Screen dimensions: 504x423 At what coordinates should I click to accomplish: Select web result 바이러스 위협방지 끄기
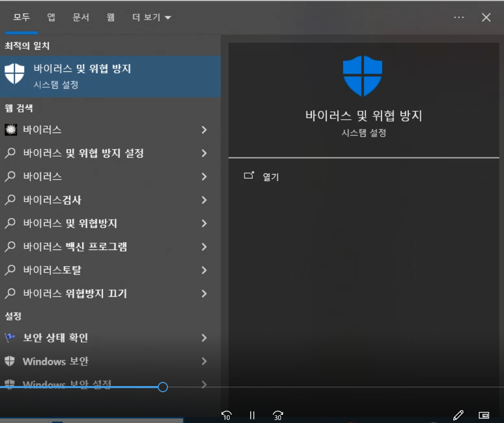[x=75, y=294]
